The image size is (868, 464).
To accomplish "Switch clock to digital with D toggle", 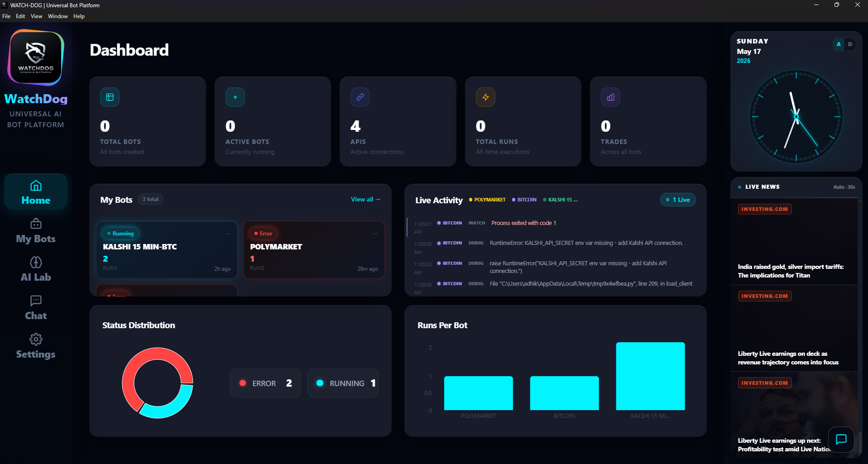I will tap(850, 44).
